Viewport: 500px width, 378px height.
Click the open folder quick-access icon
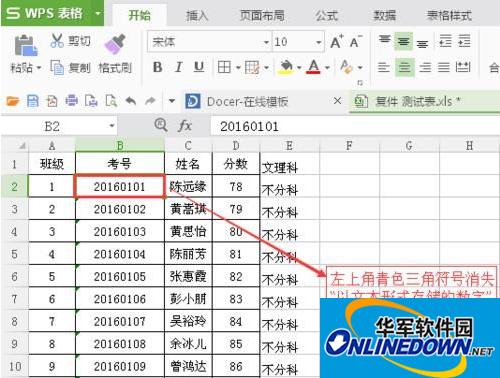click(13, 101)
